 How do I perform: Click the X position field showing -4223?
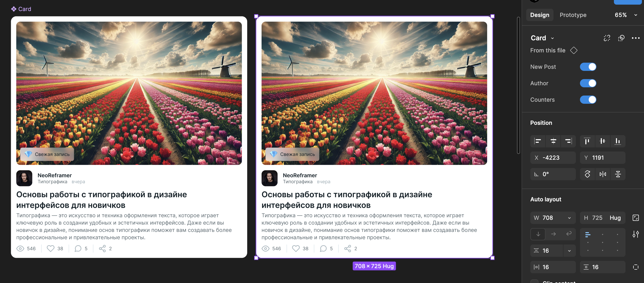click(553, 158)
